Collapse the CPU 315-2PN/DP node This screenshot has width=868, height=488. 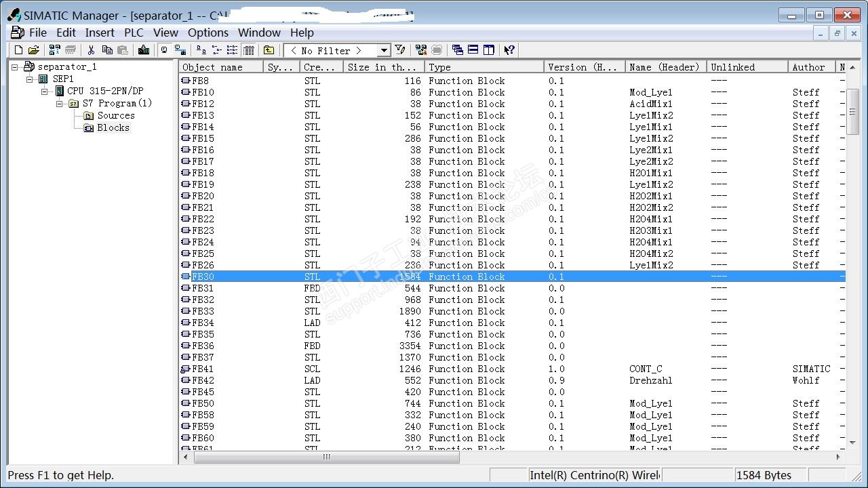[45, 91]
